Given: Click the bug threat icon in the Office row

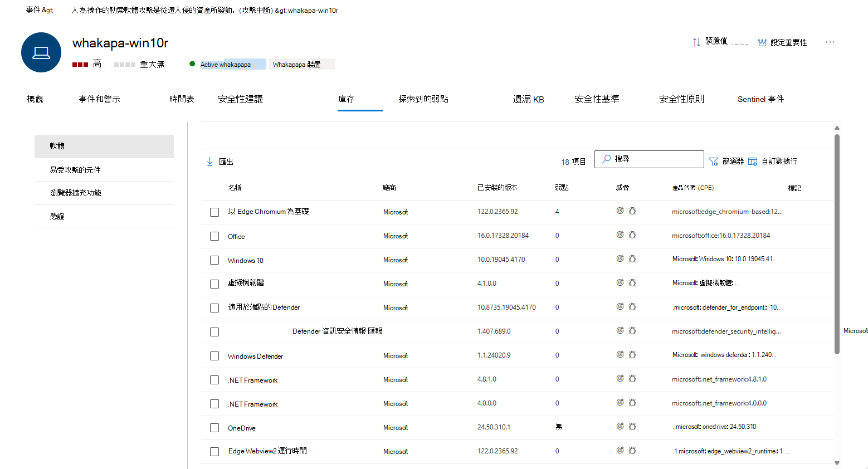Looking at the screenshot, I should (632, 235).
